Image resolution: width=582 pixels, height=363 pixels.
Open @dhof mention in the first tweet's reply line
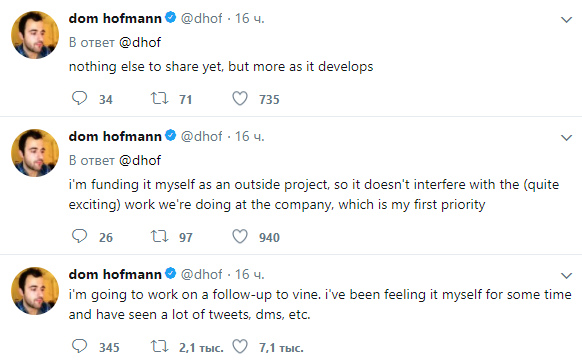pyautogui.click(x=140, y=42)
